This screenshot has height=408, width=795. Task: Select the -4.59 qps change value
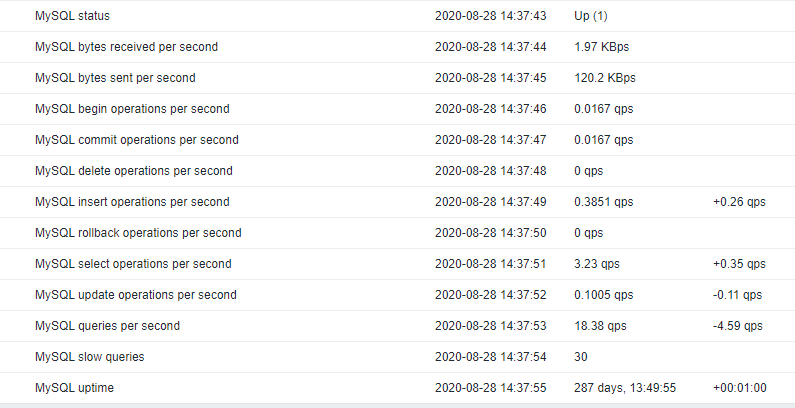click(x=737, y=326)
